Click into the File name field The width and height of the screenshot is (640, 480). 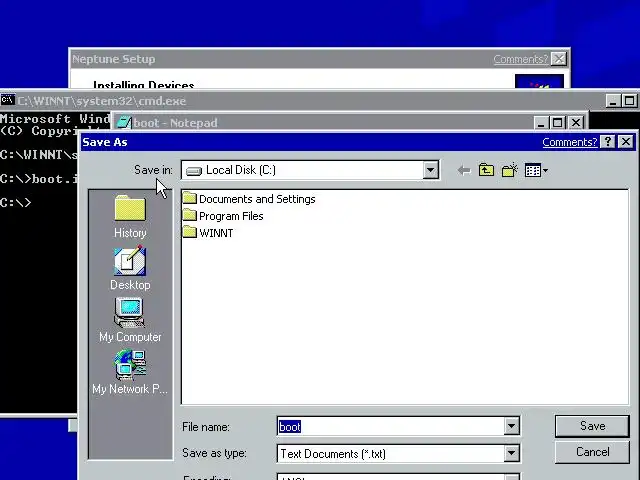pyautogui.click(x=391, y=427)
